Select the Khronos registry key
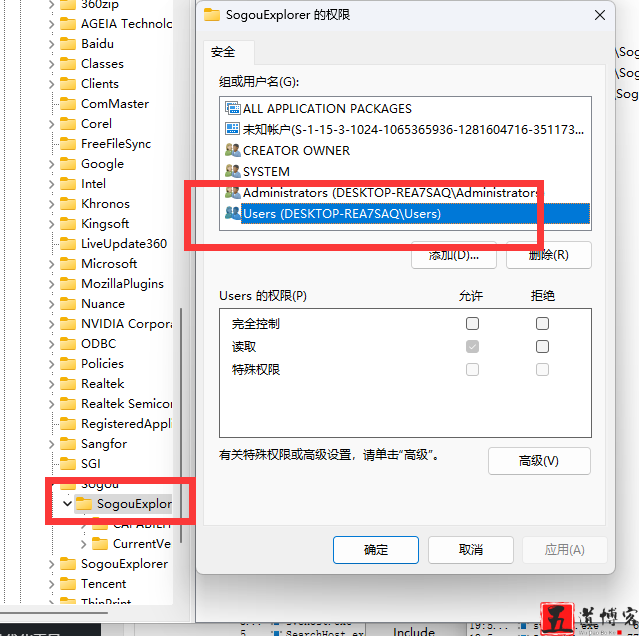 (105, 204)
